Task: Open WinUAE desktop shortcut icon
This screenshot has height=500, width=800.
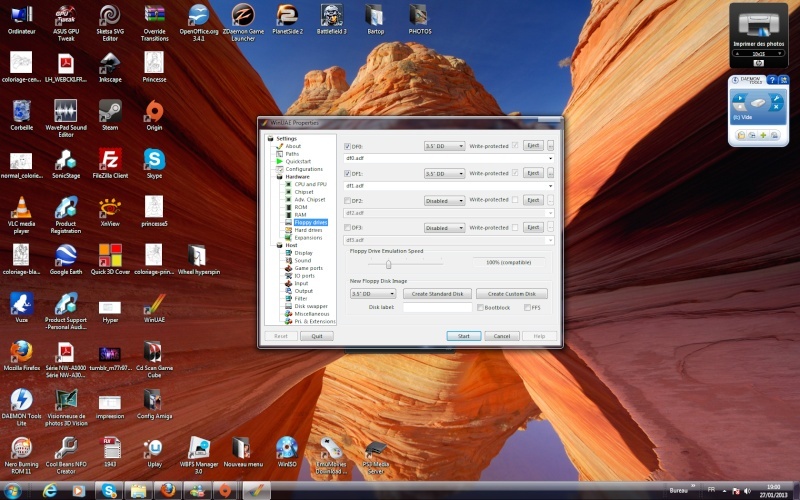Action: [x=154, y=308]
